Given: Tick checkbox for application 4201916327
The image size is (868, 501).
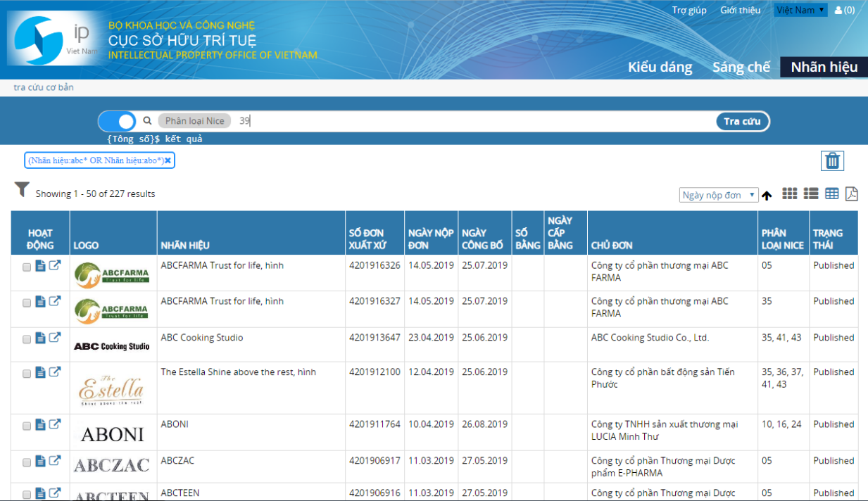Looking at the screenshot, I should click(27, 303).
